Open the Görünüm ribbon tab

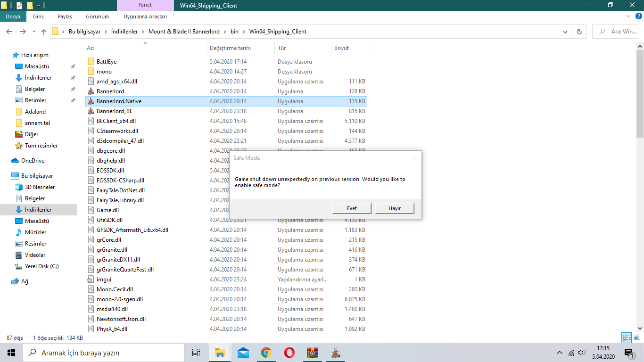pyautogui.click(x=97, y=16)
